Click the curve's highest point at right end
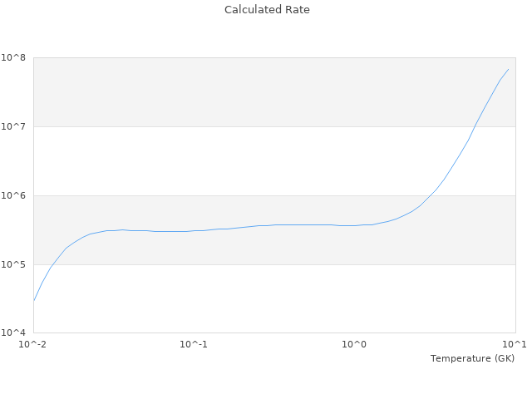 tap(508, 70)
